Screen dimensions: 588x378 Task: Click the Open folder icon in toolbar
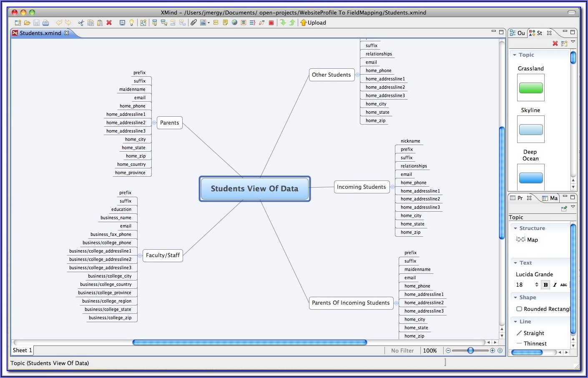[27, 23]
